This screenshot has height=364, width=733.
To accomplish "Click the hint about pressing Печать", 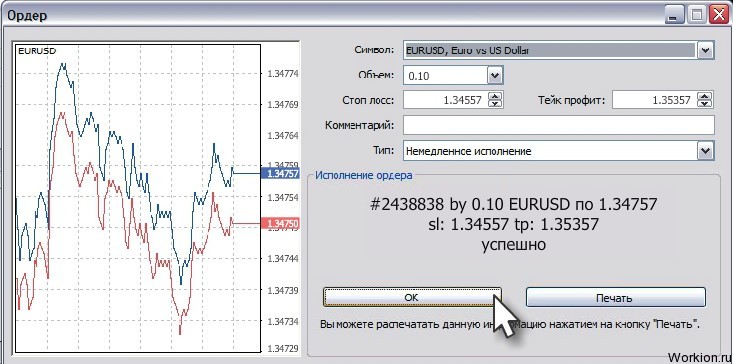I will 510,323.
